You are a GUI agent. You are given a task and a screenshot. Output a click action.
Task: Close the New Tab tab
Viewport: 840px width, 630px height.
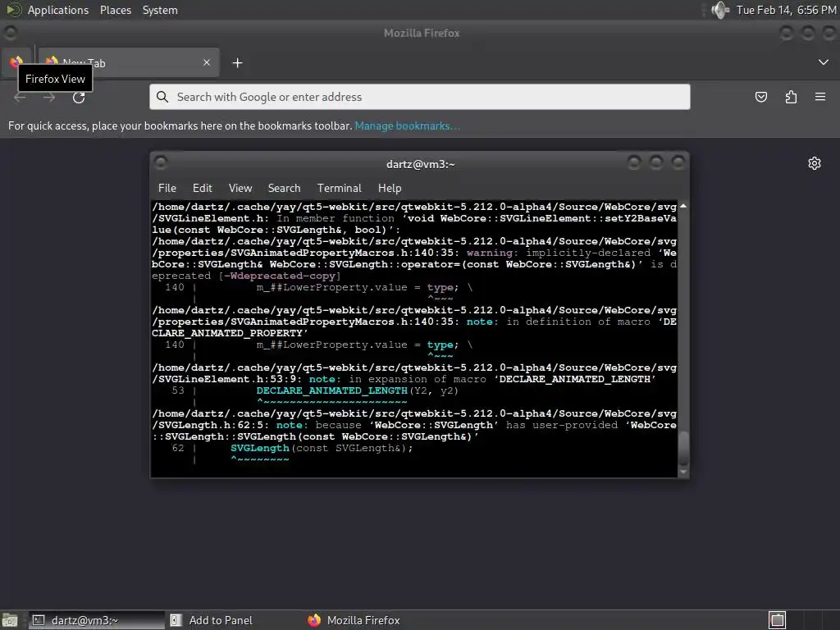click(x=207, y=62)
